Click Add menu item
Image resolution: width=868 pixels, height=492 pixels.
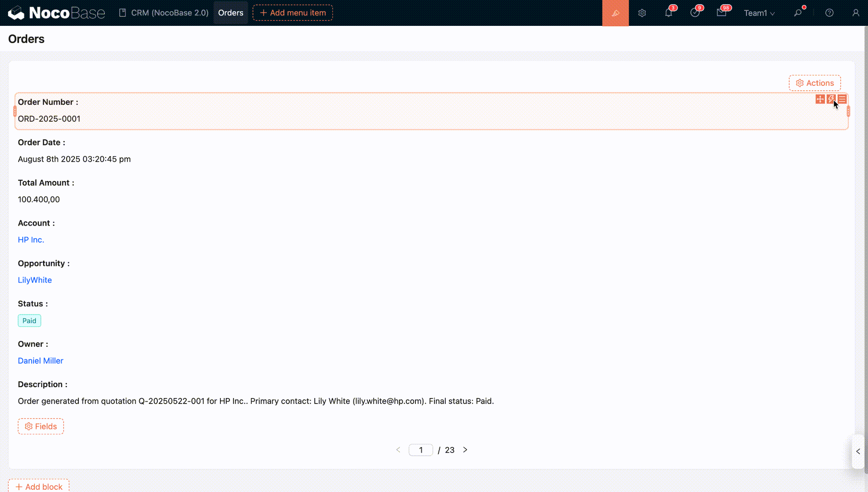coord(293,13)
